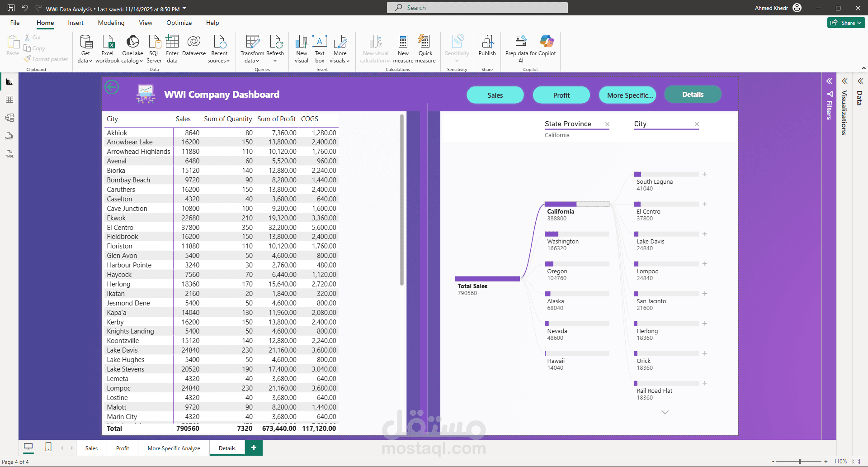This screenshot has width=868, height=467.
Task: Click the Profit dashboard button
Action: point(561,95)
